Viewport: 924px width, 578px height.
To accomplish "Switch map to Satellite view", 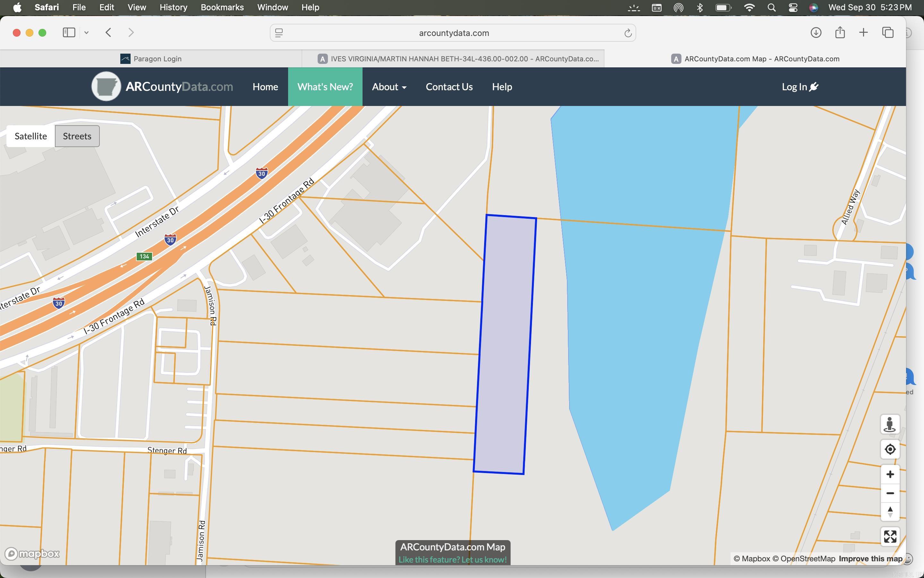I will click(x=30, y=136).
